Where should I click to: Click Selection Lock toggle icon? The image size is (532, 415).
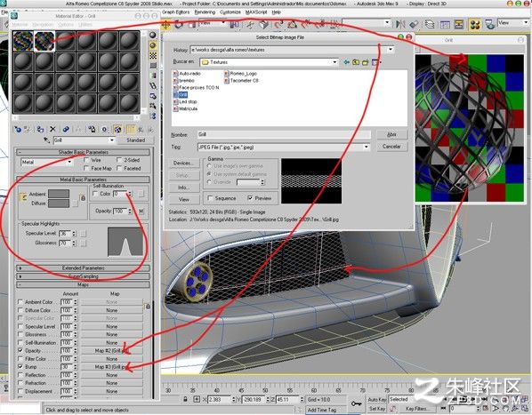click(185, 399)
